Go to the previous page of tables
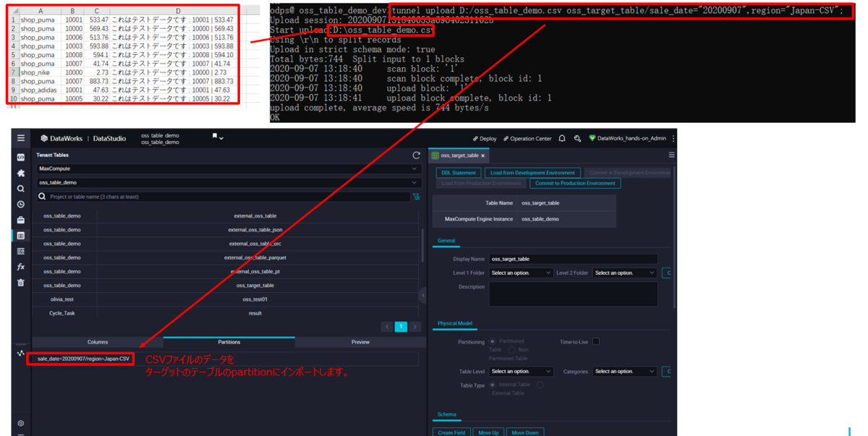 point(387,327)
